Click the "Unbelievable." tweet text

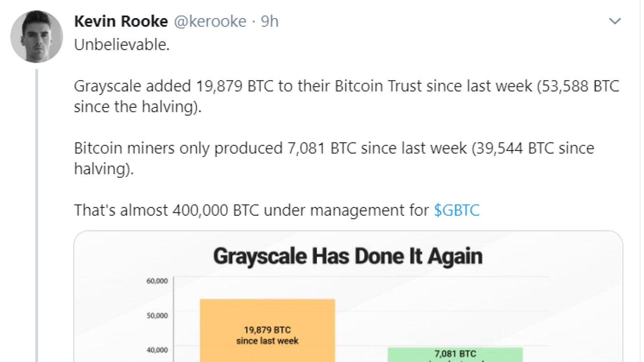pyautogui.click(x=122, y=45)
